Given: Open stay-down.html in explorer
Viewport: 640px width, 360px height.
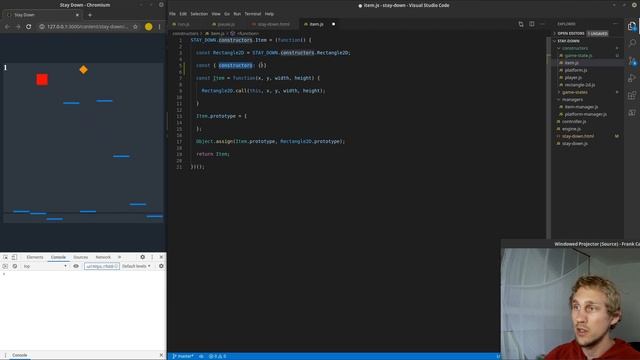Looking at the screenshot, I should (578, 136).
